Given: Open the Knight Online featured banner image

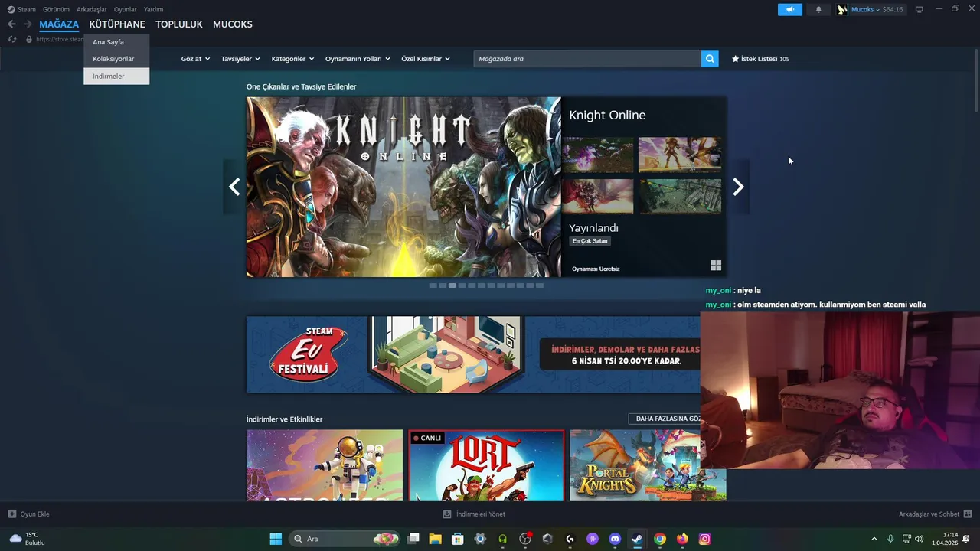Looking at the screenshot, I should point(403,187).
